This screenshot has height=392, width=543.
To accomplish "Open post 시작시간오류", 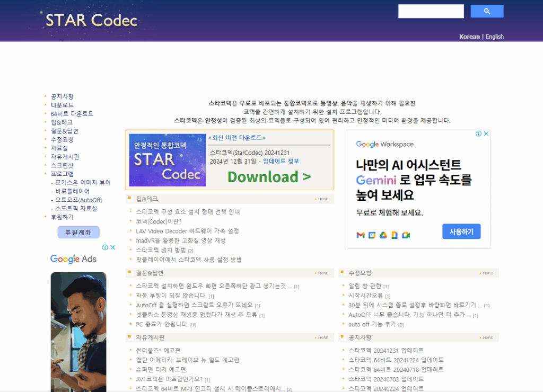I will coord(365,296).
